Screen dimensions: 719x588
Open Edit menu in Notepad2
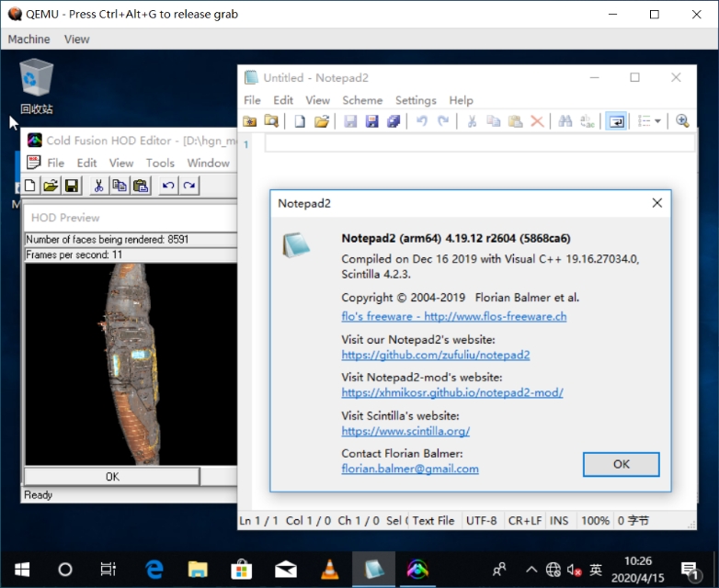283,100
